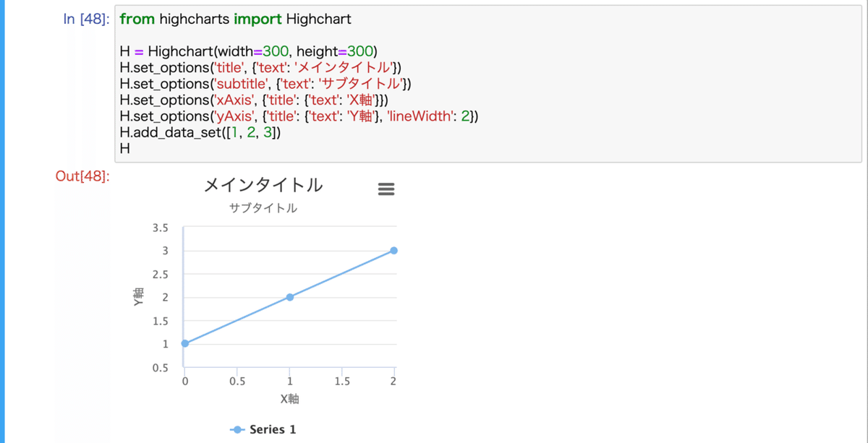Select the chart subtitle サブタイトル
The height and width of the screenshot is (443, 868).
(x=263, y=209)
